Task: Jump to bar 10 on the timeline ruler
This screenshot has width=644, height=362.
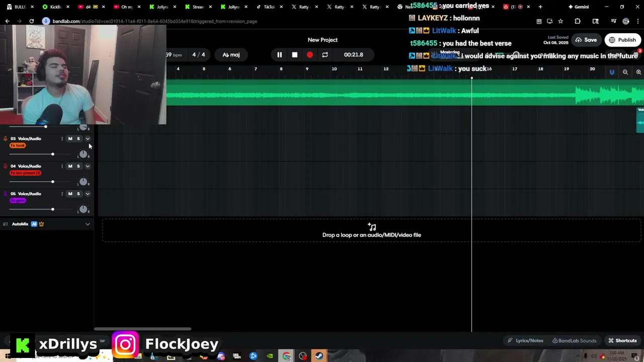Action: point(334,69)
